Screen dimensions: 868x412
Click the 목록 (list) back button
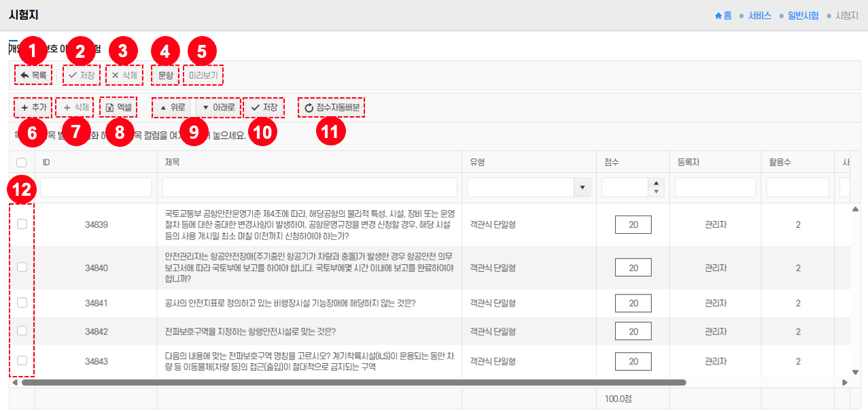pyautogui.click(x=33, y=75)
